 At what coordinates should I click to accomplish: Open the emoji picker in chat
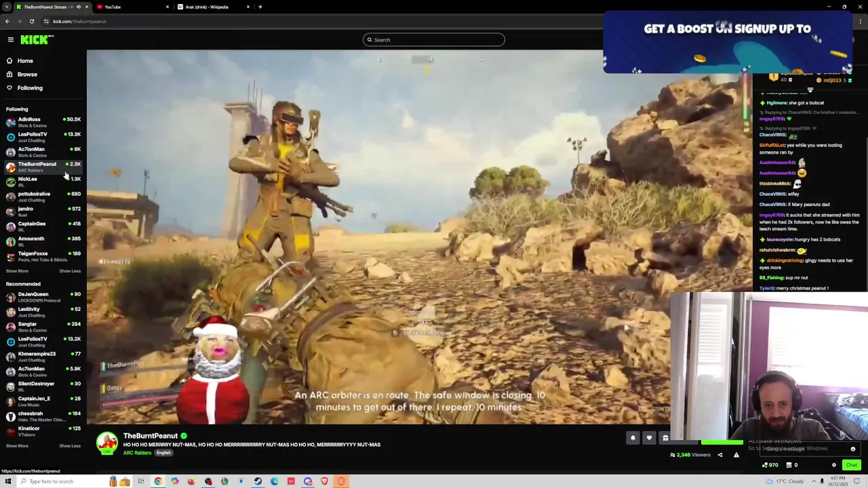click(x=853, y=449)
